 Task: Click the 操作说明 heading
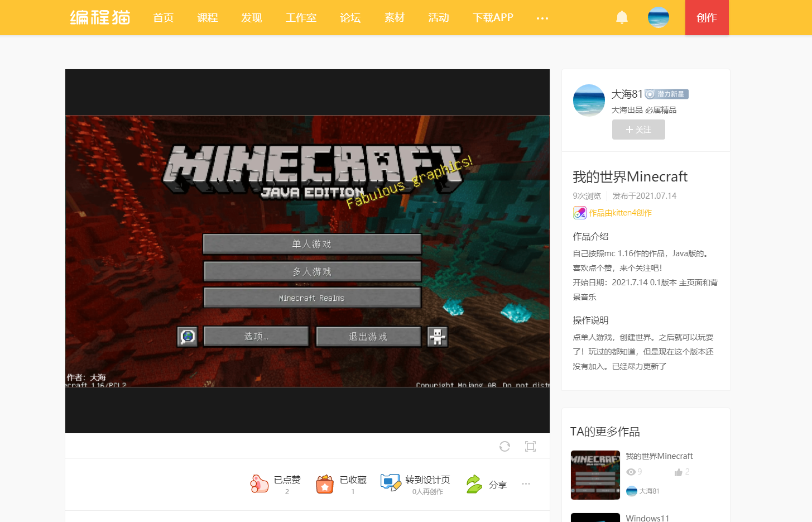tap(590, 320)
